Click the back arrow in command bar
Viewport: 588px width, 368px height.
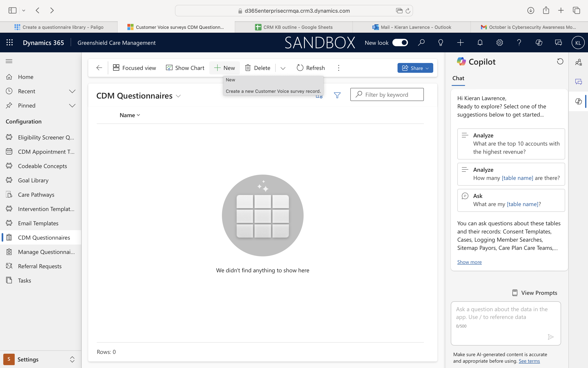(99, 68)
